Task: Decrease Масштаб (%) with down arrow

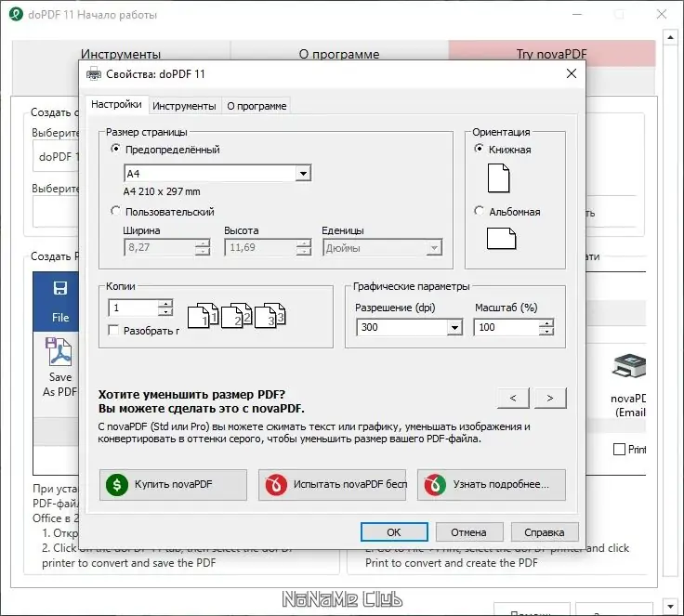Action: coord(546,331)
